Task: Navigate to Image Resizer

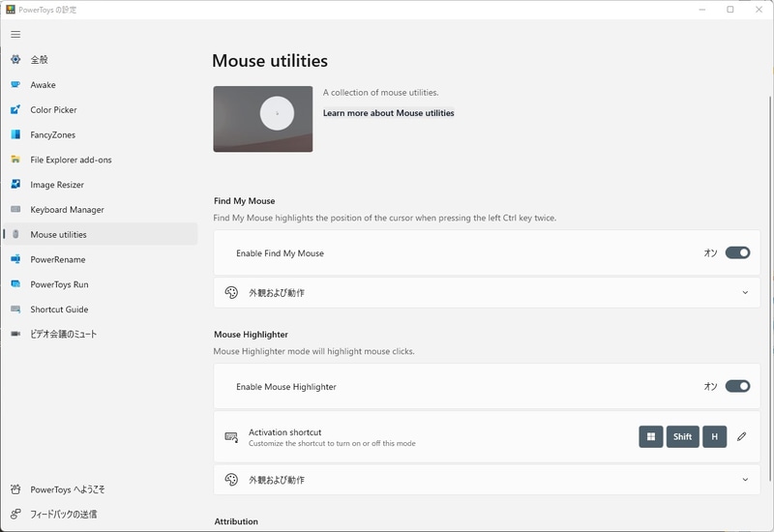Action: coord(101,184)
